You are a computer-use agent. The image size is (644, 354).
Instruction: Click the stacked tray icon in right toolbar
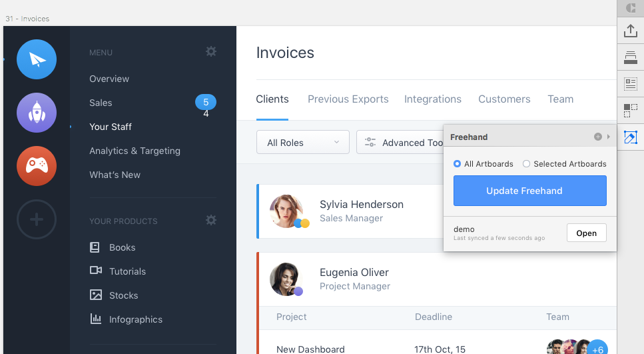point(631,57)
